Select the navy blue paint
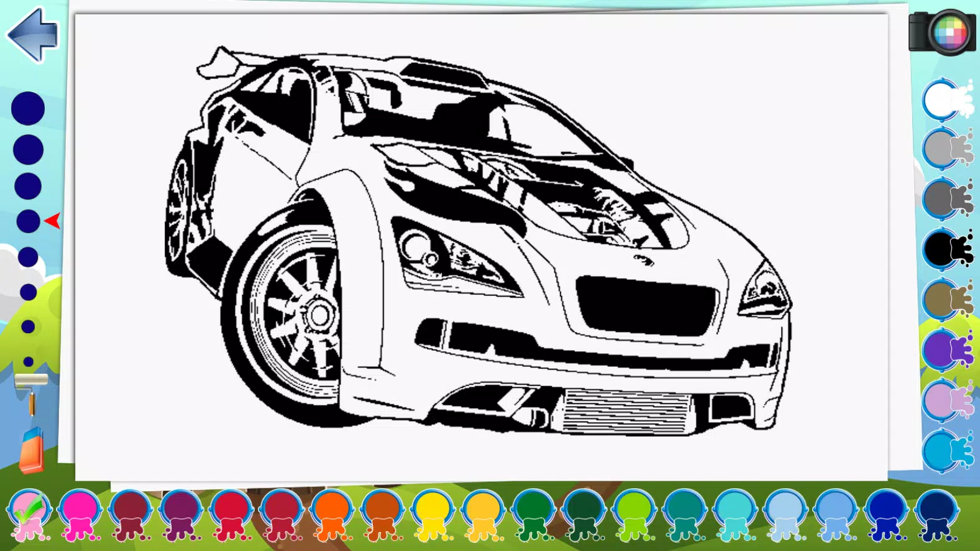Screen dimensions: 980x551 click(x=936, y=514)
